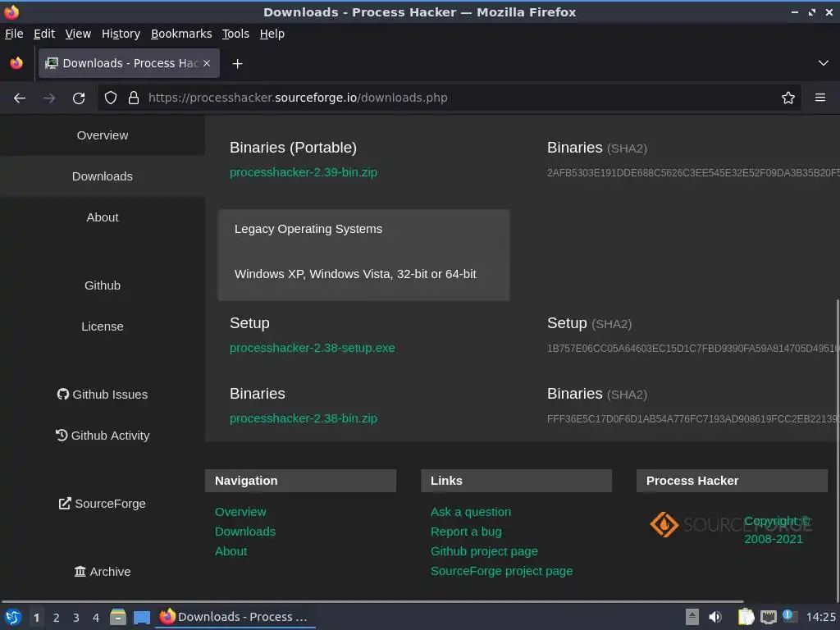Go to Overview in the sidebar
This screenshot has height=630, width=840.
tap(103, 135)
